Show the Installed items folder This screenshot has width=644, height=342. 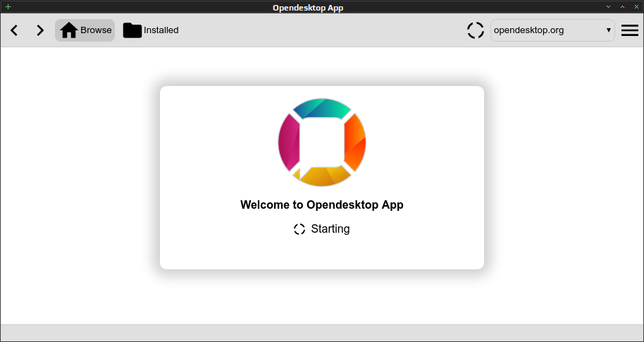[x=151, y=30]
